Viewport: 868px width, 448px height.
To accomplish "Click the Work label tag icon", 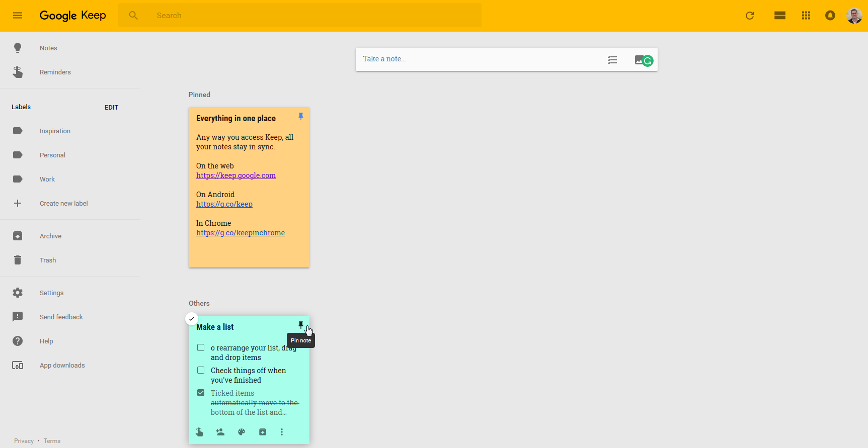I will 18,179.
